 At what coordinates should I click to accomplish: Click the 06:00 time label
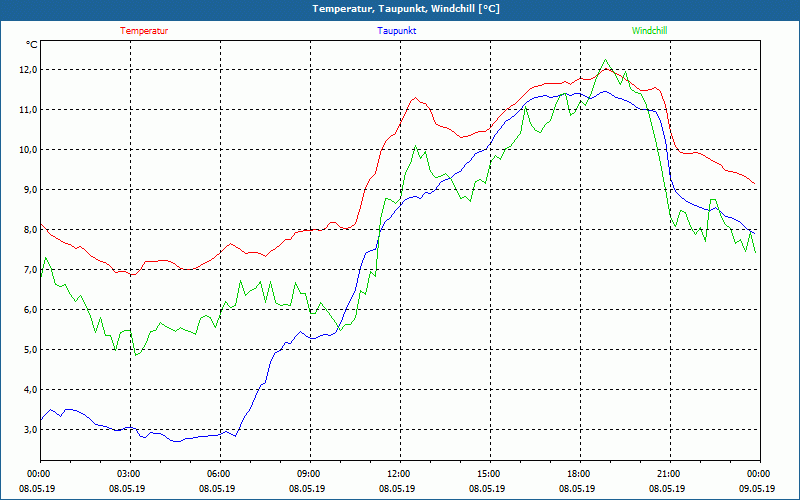click(217, 474)
